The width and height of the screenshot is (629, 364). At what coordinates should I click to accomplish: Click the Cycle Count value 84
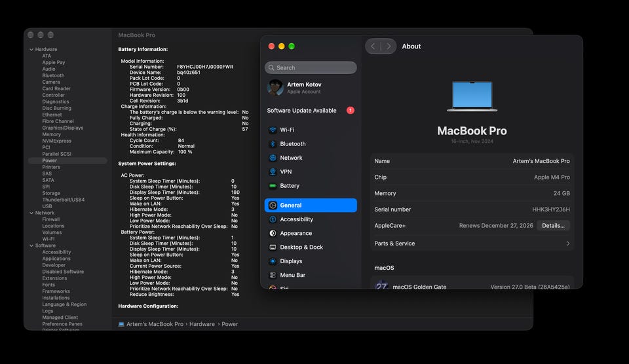181,140
